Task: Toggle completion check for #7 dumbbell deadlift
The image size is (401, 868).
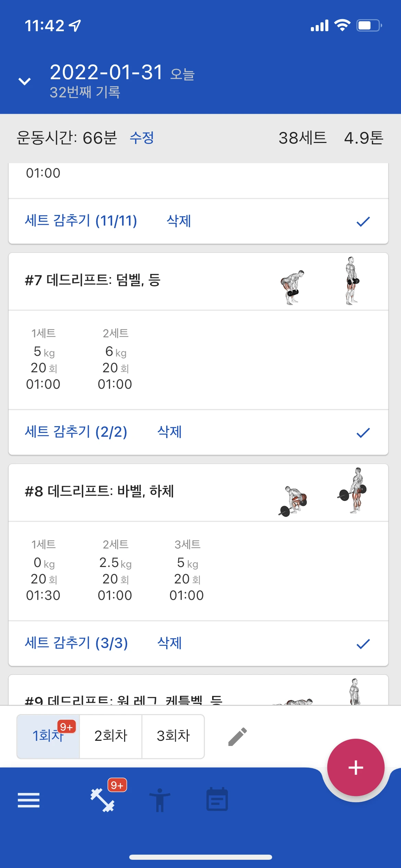Action: point(363,433)
